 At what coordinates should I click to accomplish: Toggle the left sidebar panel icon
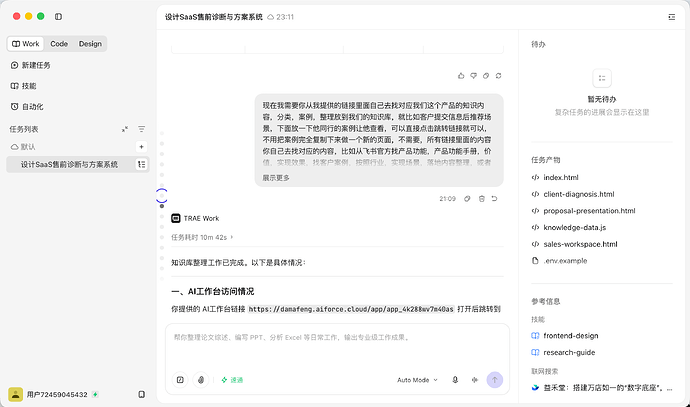tap(58, 16)
